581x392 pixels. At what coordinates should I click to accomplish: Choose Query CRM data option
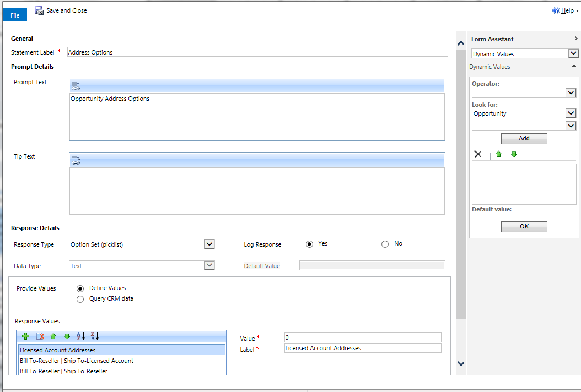pos(80,299)
